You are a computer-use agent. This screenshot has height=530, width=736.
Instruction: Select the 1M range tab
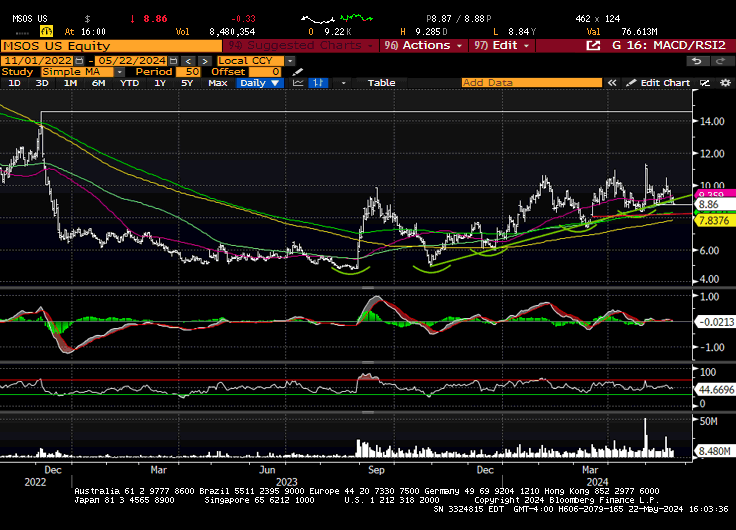(70, 83)
